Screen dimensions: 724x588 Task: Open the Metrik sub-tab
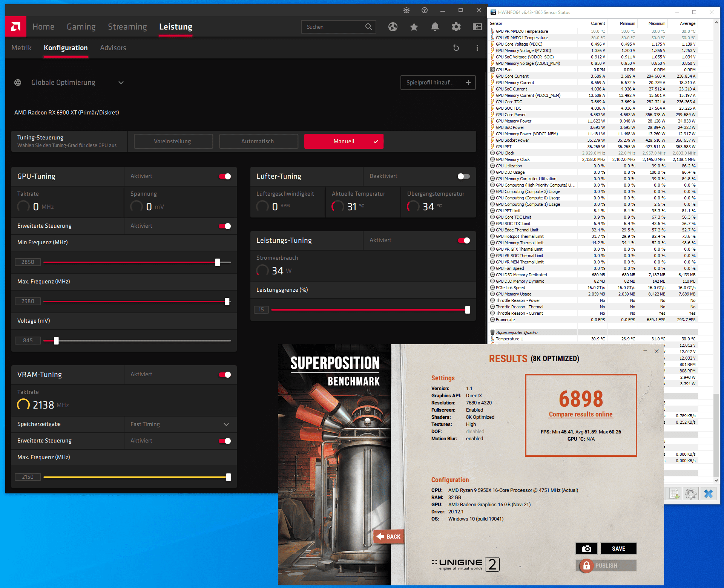click(x=21, y=48)
